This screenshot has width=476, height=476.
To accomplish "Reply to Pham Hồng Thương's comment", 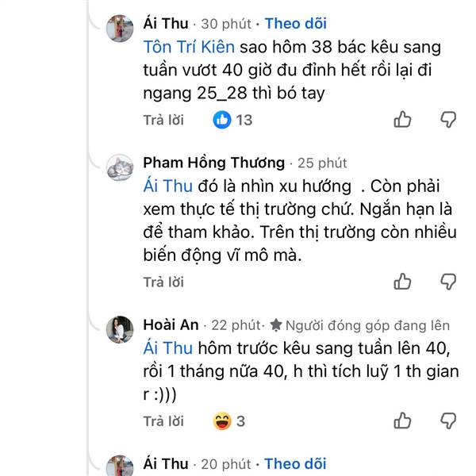I will [x=163, y=282].
